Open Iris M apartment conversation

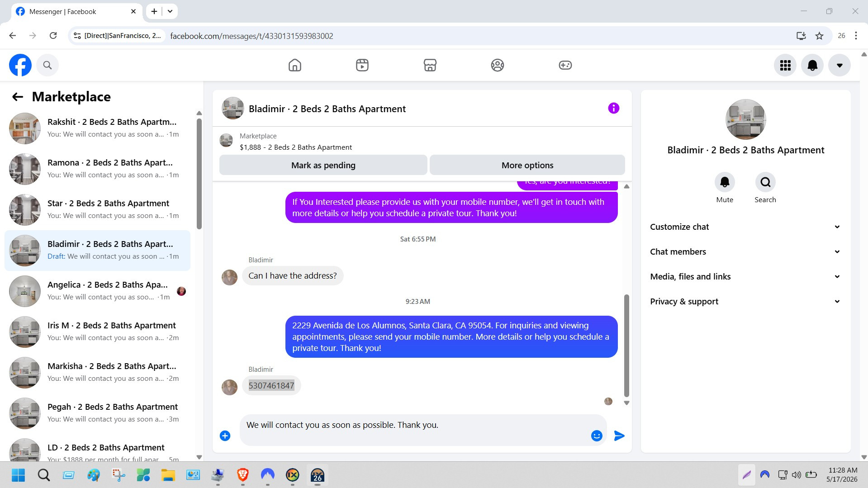97,332
